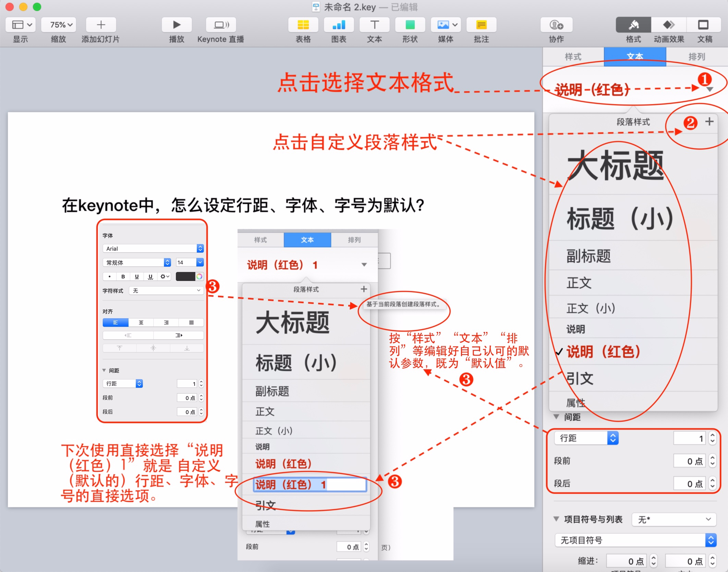Add a text box via Text icon
The width and height of the screenshot is (728, 572).
pyautogui.click(x=374, y=25)
